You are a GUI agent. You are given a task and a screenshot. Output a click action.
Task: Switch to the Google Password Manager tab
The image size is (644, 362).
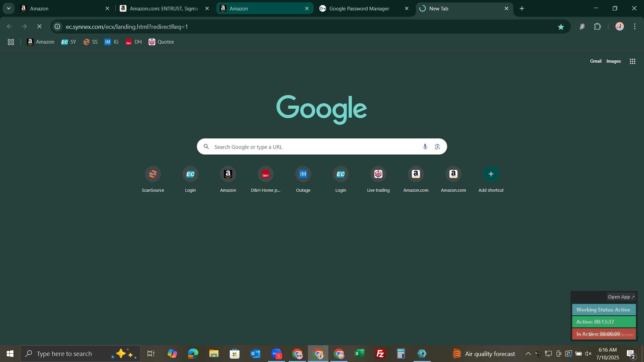point(364,8)
